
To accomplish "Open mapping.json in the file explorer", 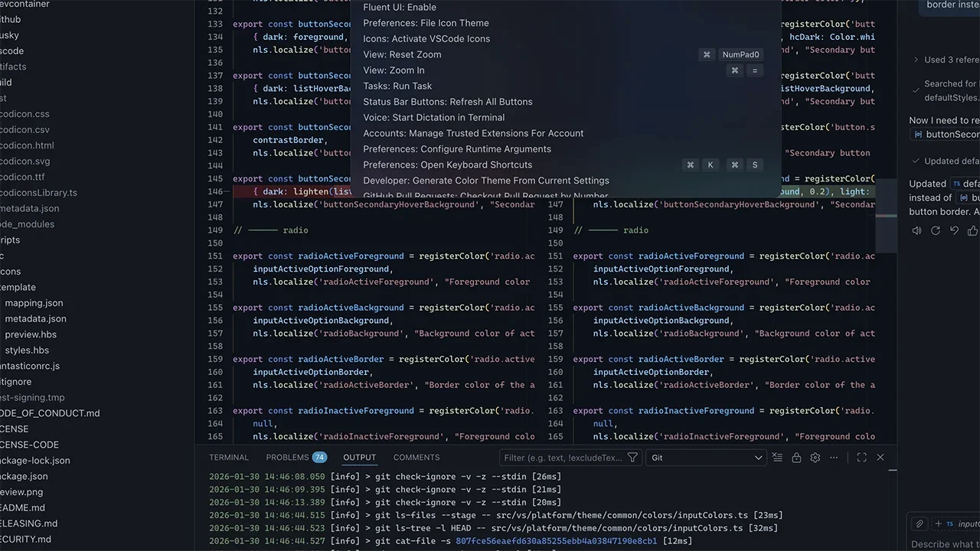I will pyautogui.click(x=34, y=303).
